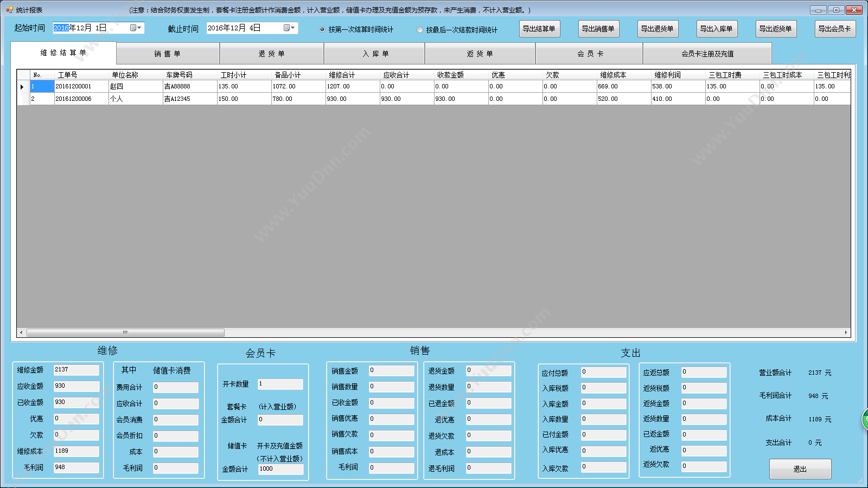Open the 截止时间 date picker dropdown
This screenshot has width=868, height=488.
289,28
